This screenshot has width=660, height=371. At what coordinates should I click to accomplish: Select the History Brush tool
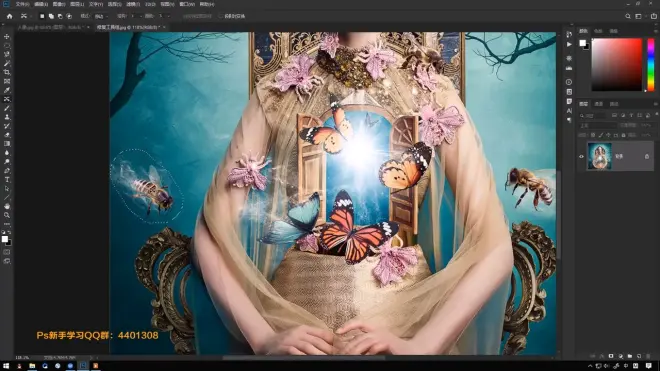[x=7, y=126]
